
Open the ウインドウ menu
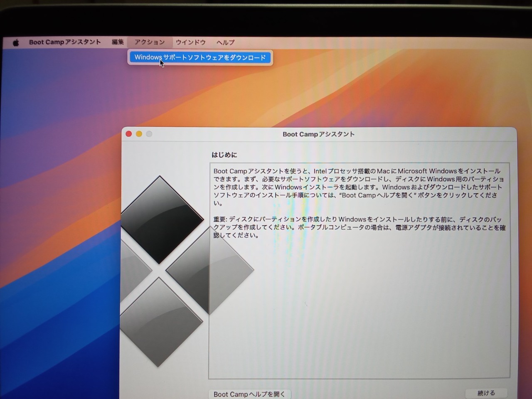click(191, 42)
